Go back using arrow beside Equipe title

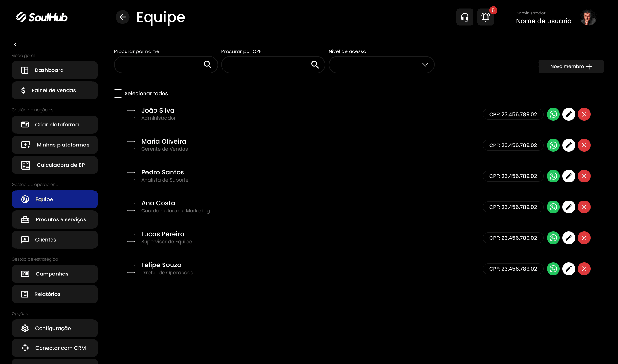(x=122, y=17)
